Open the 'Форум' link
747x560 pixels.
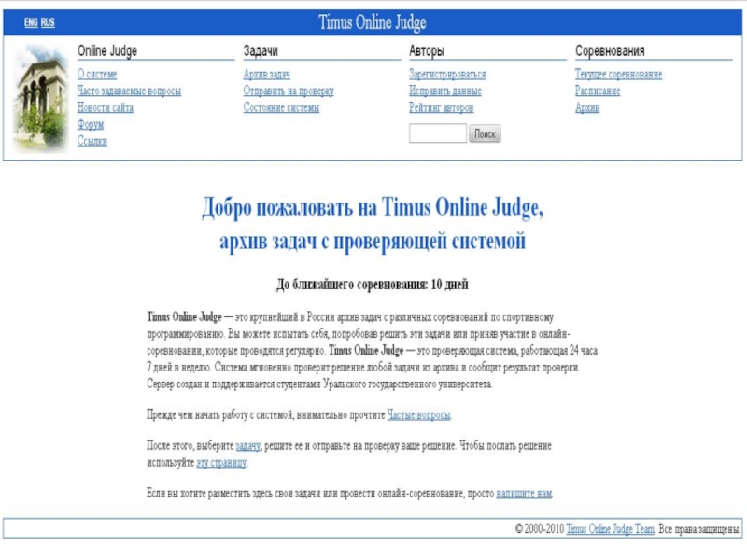(91, 125)
